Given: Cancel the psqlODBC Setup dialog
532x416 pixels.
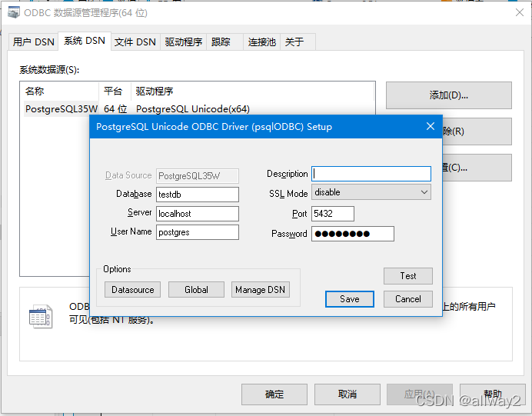Looking at the screenshot, I should (407, 299).
